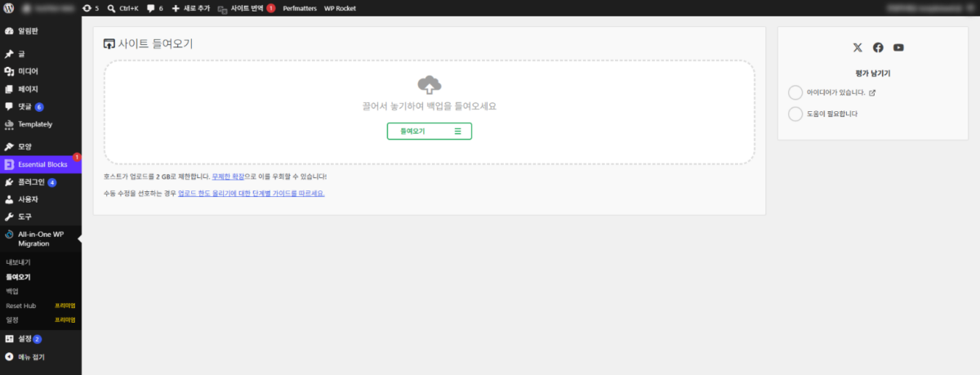980x375 pixels.
Task: Select 도움이 필요합니다 radio option
Action: pyautogui.click(x=795, y=114)
